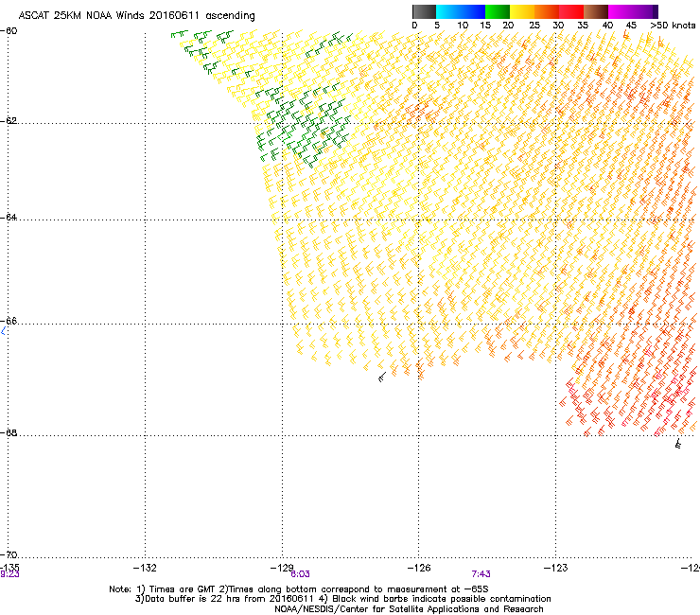Click the '>50 knots' legend label
The height and width of the screenshot is (615, 700).
[673, 26]
